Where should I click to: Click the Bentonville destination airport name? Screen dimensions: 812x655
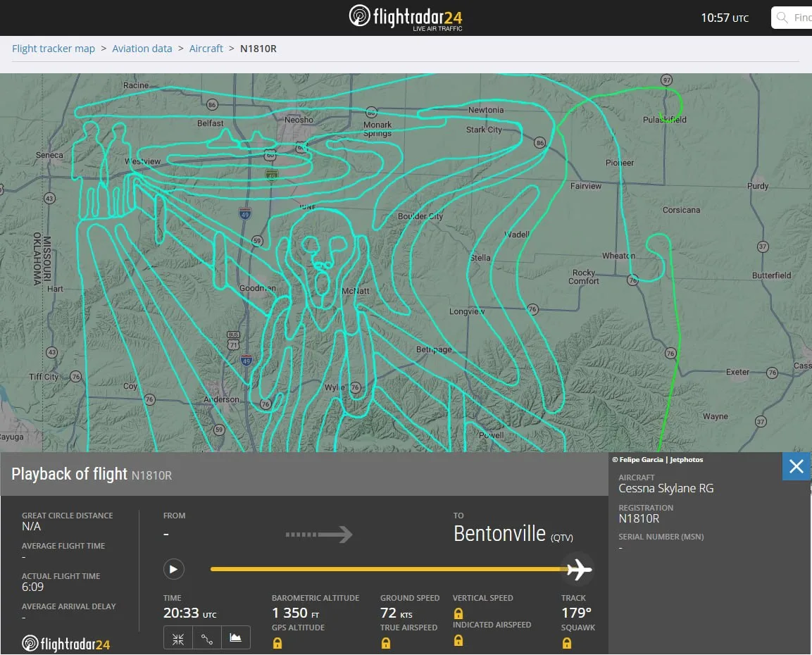pos(500,534)
